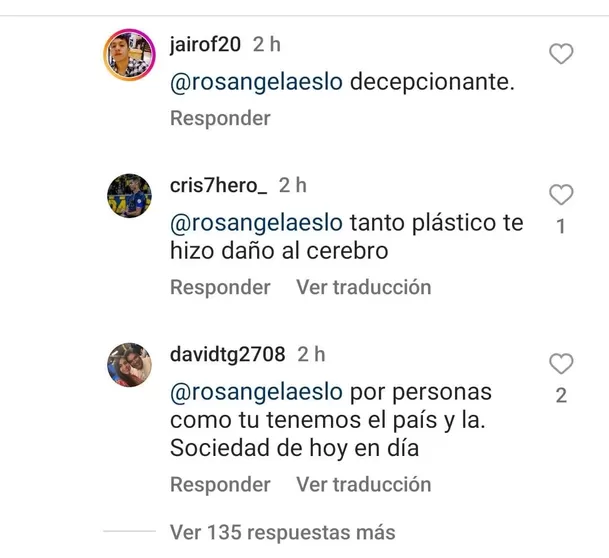The image size is (609, 558).
Task: Open jairof20 username link
Action: (205, 44)
